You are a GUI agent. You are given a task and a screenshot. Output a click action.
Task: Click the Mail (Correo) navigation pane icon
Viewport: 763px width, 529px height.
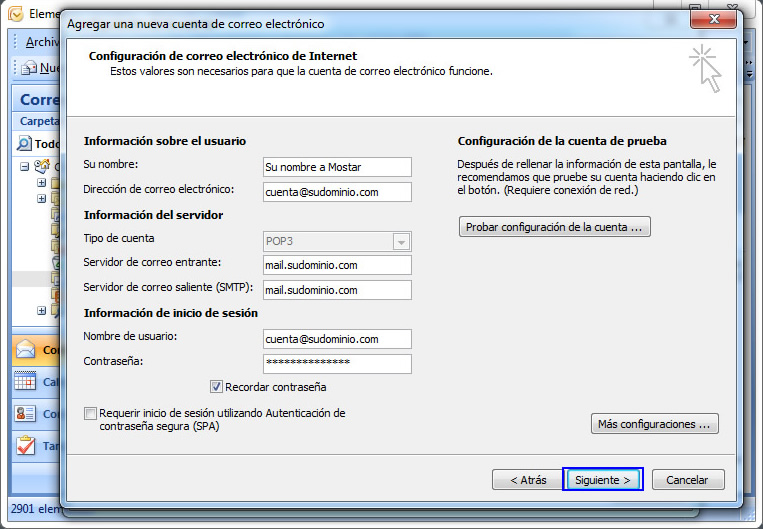pos(26,350)
